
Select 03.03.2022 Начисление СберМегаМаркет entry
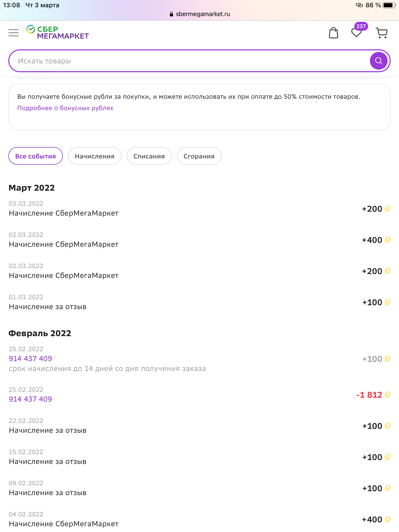coord(199,209)
